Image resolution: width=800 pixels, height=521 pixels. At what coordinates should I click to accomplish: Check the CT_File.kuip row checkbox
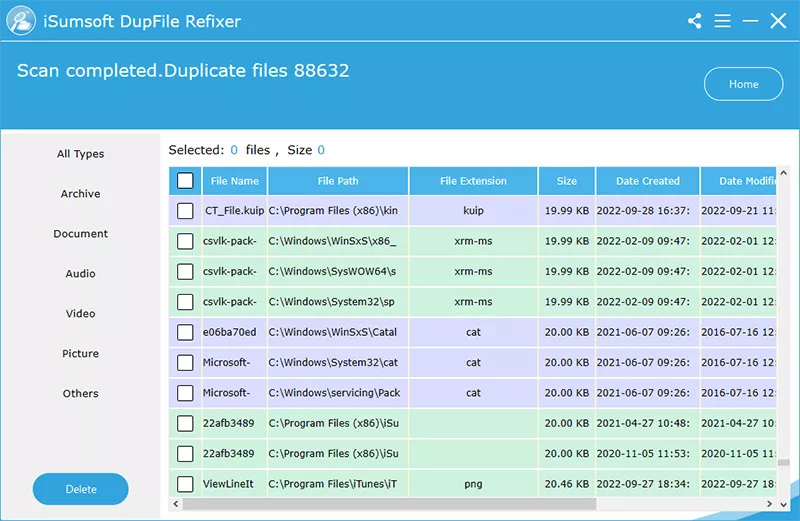tap(185, 211)
